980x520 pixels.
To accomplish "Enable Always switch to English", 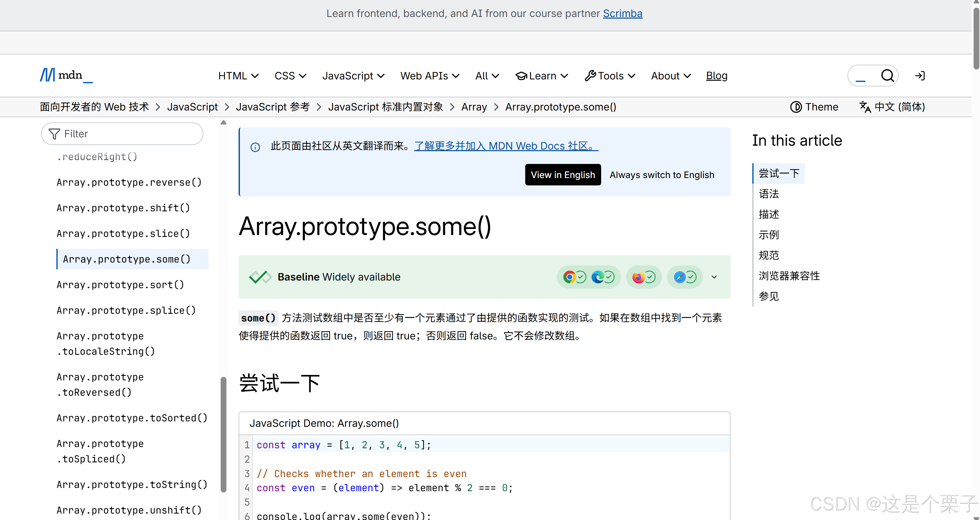I will pos(662,175).
